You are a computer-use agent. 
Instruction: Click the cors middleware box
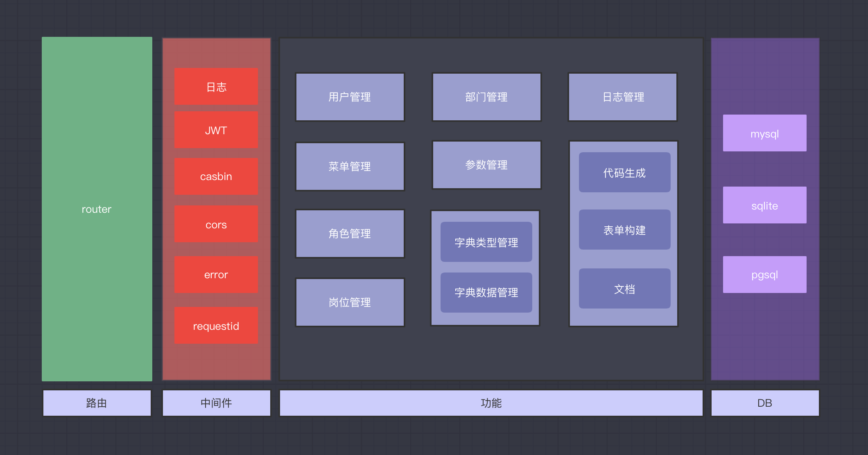point(216,224)
